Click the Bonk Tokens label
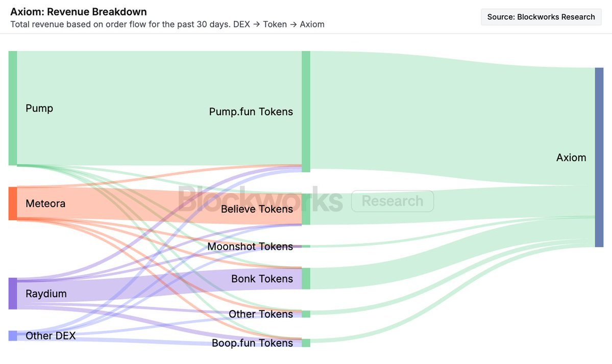 [x=262, y=279]
